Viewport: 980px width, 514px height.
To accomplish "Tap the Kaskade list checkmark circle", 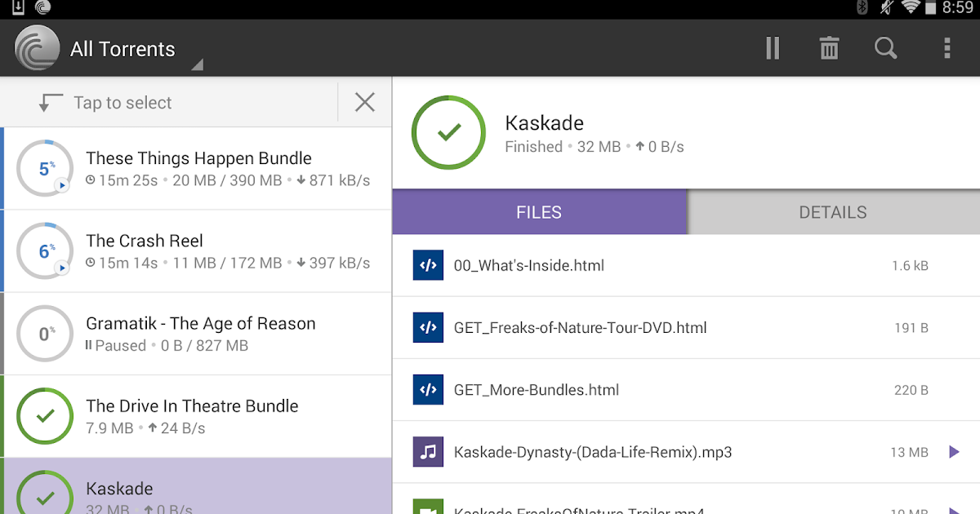I will 45,492.
